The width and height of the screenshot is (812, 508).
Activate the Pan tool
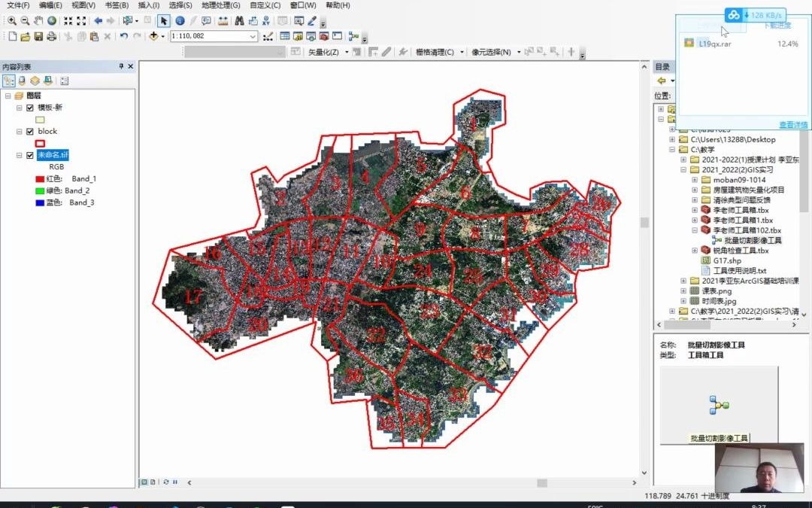click(x=38, y=21)
